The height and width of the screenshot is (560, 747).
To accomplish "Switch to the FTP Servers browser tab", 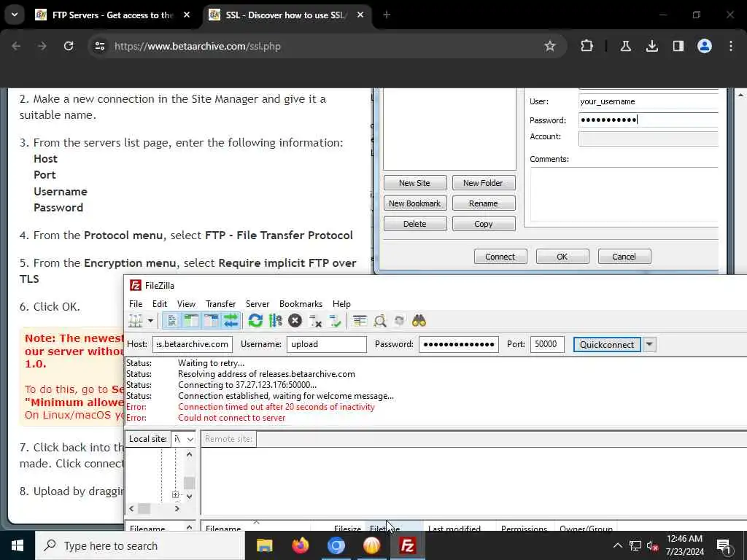I will [112, 15].
